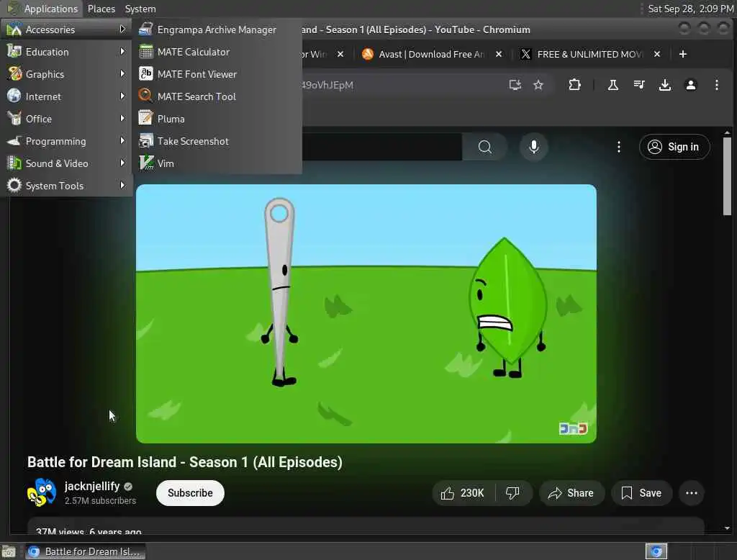
Task: Click the jacknjellify channel avatar
Action: coord(41,492)
